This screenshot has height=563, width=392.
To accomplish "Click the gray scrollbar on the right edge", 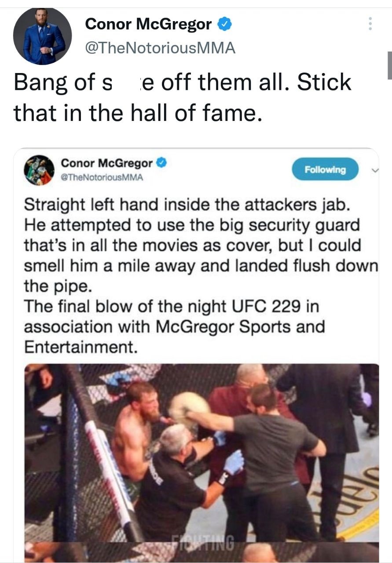I will pos(389,65).
